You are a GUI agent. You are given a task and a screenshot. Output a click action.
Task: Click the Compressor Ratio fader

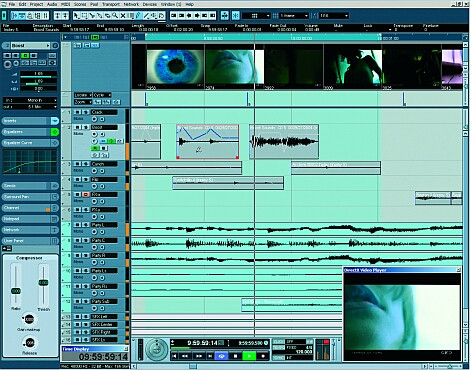point(16,291)
